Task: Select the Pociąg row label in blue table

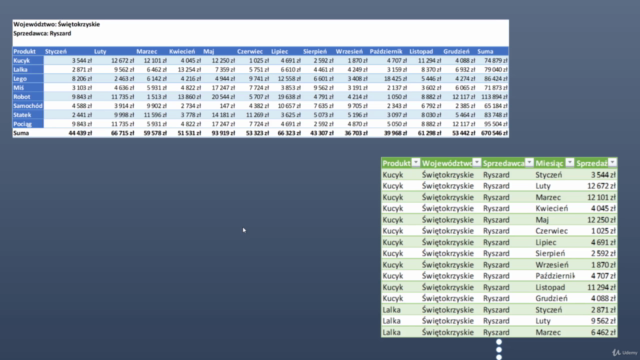Action: click(x=22, y=124)
